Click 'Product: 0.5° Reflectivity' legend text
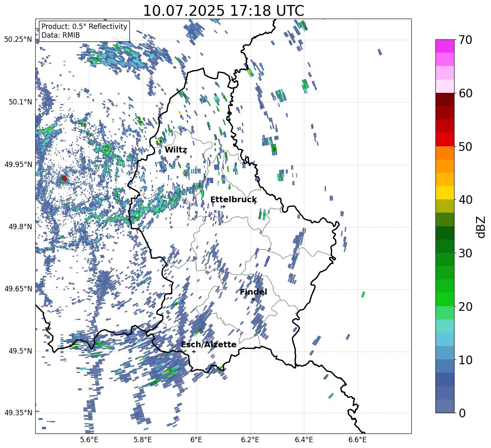Image resolution: width=491 pixels, height=448 pixels. tap(84, 27)
